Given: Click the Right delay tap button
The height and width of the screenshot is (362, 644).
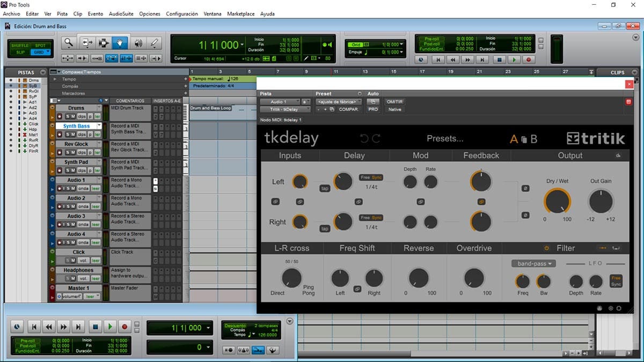Looking at the screenshot, I should (325, 228).
